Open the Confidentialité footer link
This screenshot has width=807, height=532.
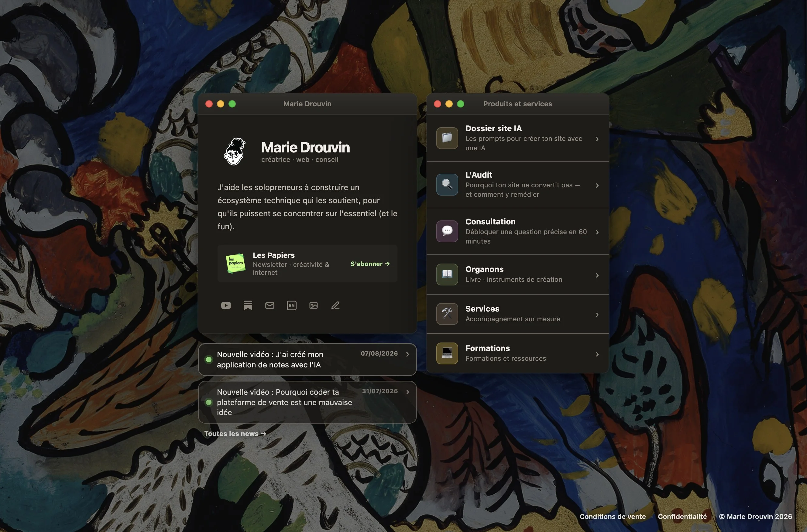click(682, 517)
